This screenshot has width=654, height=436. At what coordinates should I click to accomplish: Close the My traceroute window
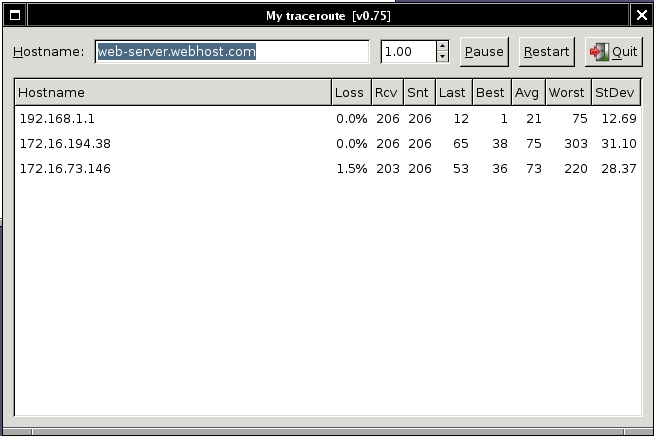coord(641,15)
